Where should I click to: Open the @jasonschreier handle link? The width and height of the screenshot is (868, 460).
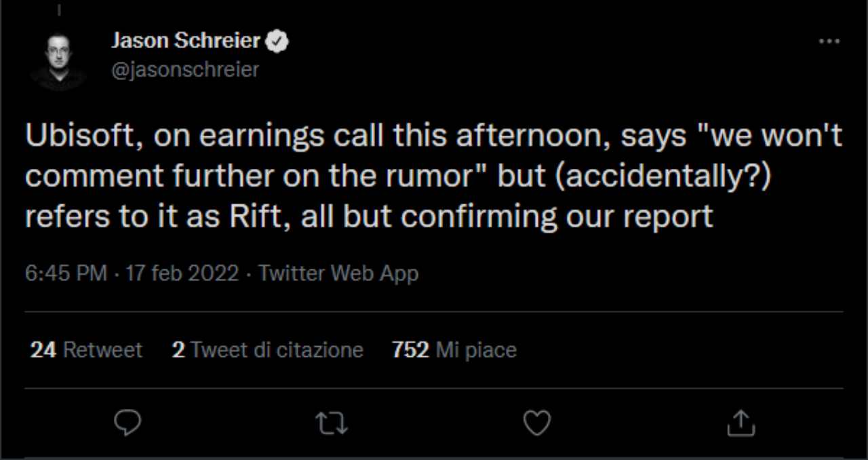[184, 69]
